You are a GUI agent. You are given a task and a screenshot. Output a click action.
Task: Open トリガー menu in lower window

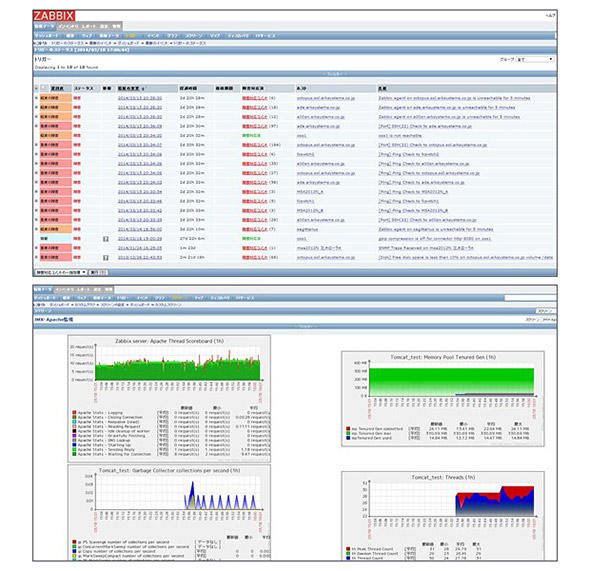tap(122, 298)
